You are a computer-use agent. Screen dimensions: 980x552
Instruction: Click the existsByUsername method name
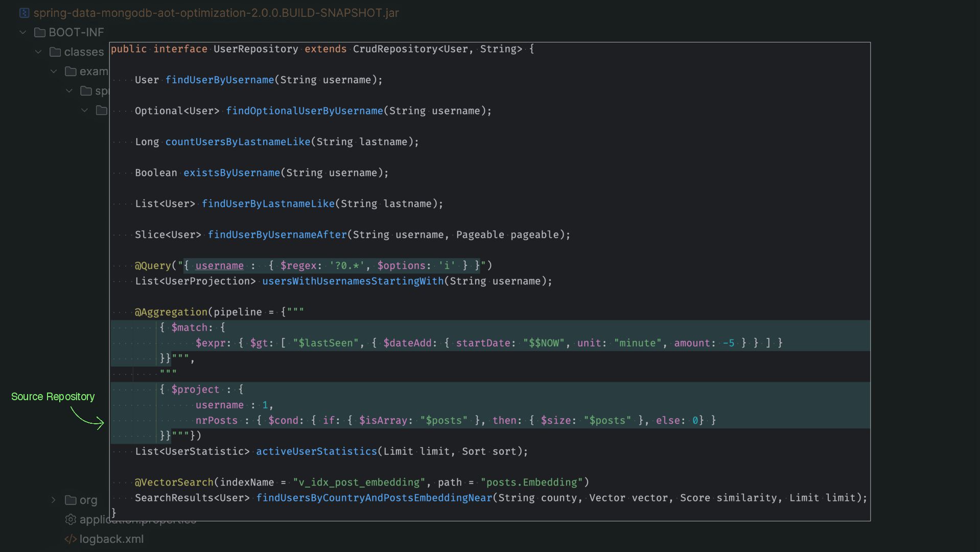pos(231,173)
